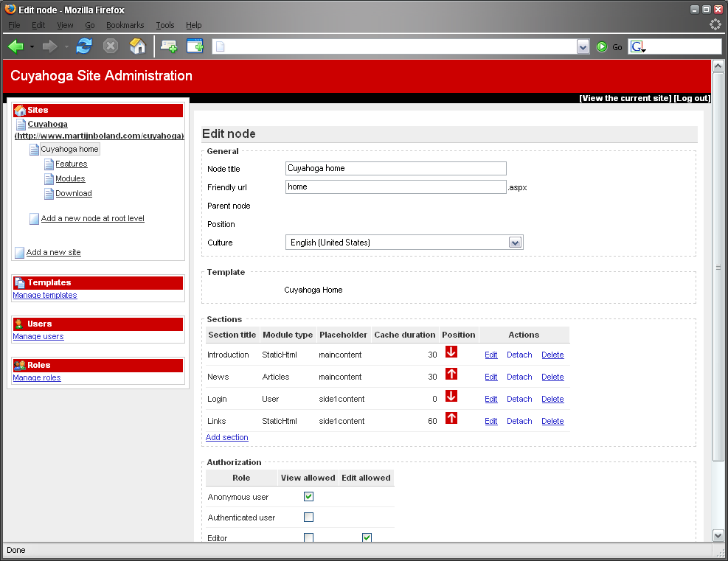
Task: Click View the current site link
Action: point(625,98)
